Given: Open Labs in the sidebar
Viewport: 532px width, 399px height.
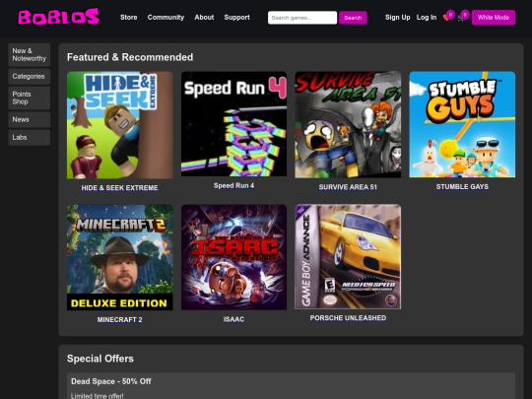Looking at the screenshot, I should coord(30,137).
